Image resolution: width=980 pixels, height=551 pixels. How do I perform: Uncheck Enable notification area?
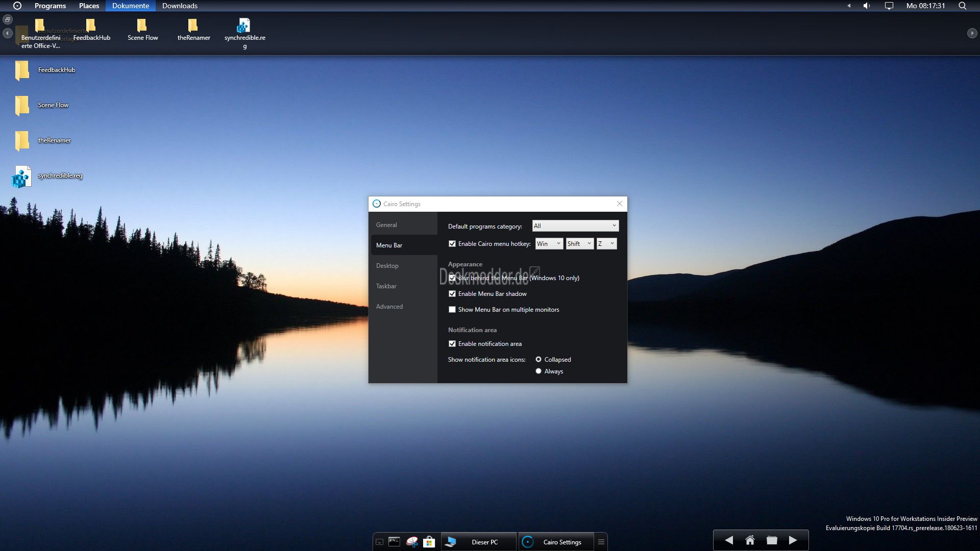(452, 344)
